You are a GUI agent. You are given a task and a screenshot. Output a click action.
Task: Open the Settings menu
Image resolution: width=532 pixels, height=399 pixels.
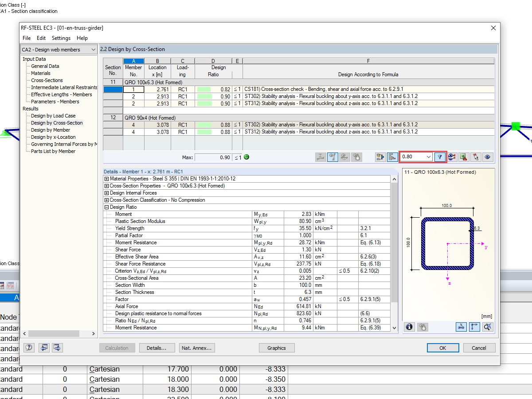61,38
